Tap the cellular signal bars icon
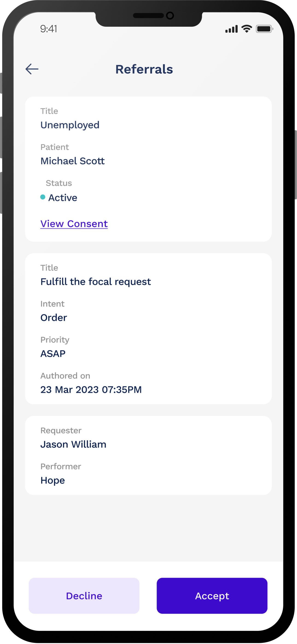This screenshot has width=297, height=644. [231, 29]
